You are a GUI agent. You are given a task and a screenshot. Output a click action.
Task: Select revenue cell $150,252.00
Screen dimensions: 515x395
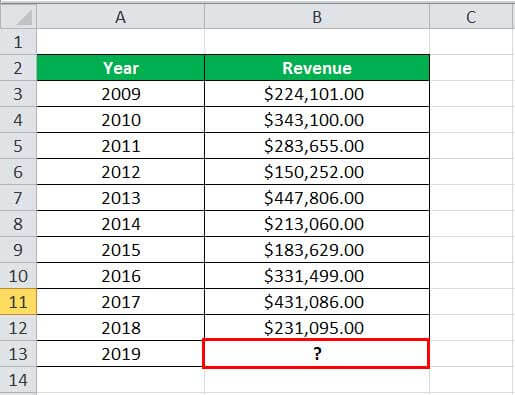[317, 172]
